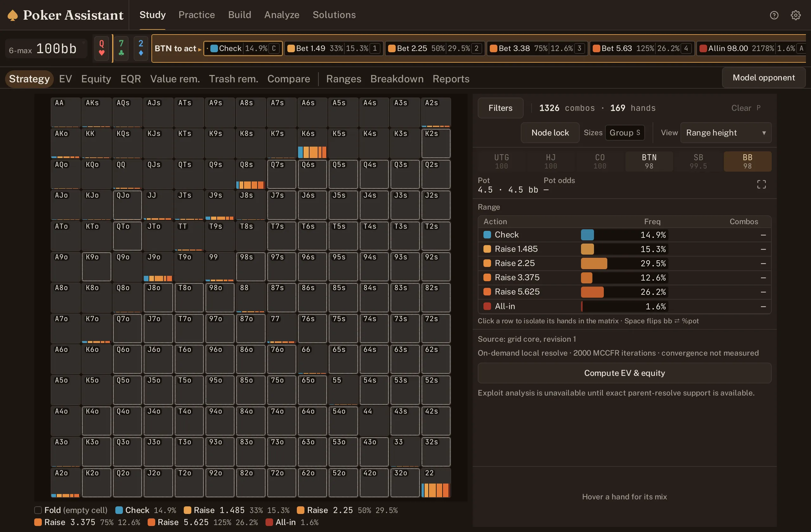Select the CO position
Image resolution: width=811 pixels, height=532 pixels.
point(600,161)
